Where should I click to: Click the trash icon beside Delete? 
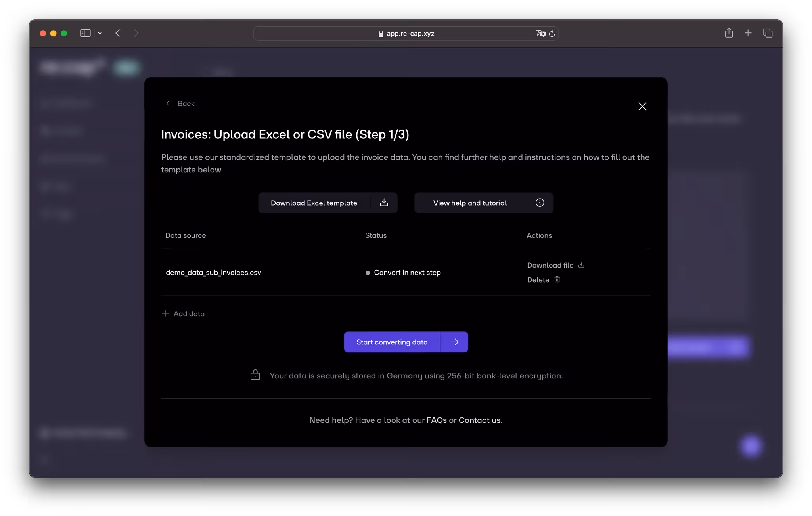coord(557,279)
